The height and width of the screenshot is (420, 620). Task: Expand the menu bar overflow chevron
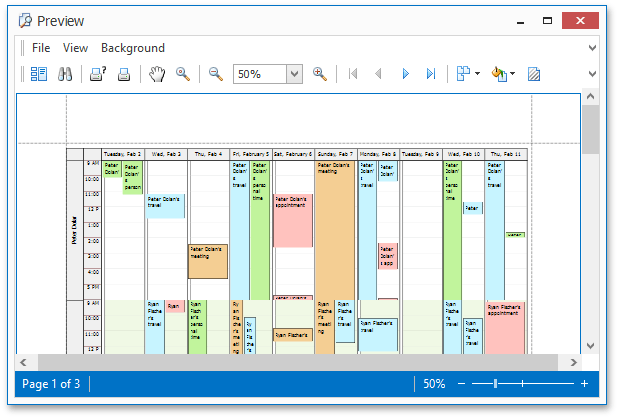[592, 48]
